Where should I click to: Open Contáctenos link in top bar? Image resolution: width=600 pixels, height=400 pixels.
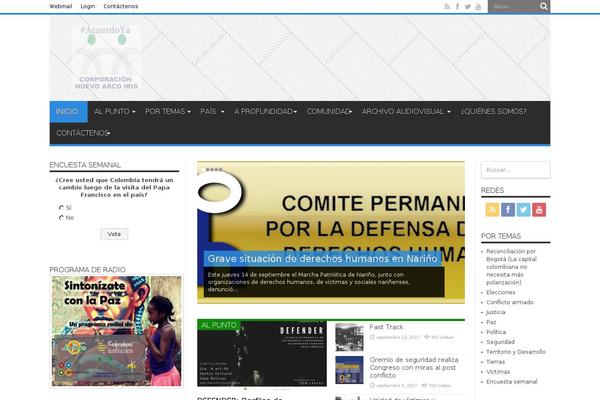[121, 6]
